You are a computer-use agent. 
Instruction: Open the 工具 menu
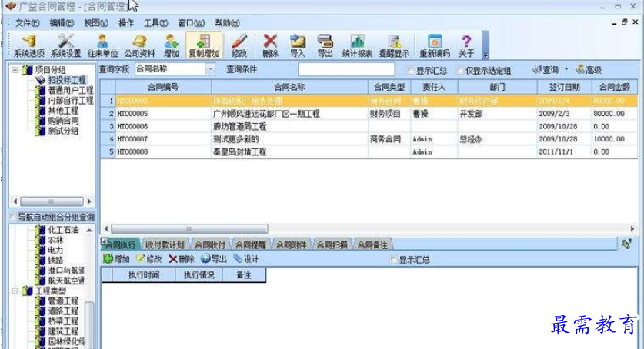click(155, 23)
